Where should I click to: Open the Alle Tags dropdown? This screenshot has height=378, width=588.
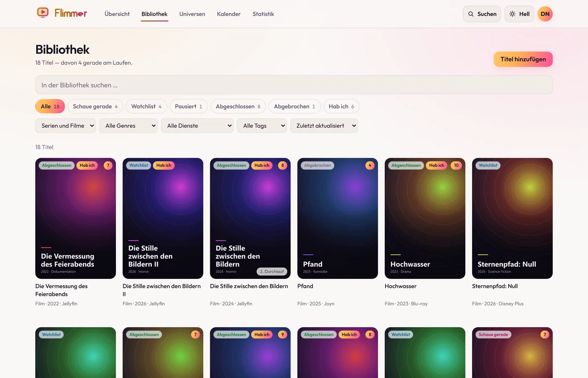262,126
